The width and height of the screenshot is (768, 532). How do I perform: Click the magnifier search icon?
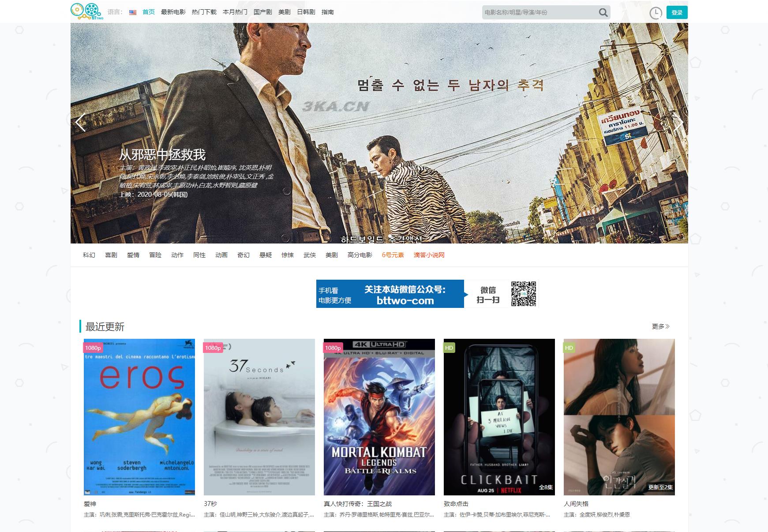pos(603,12)
